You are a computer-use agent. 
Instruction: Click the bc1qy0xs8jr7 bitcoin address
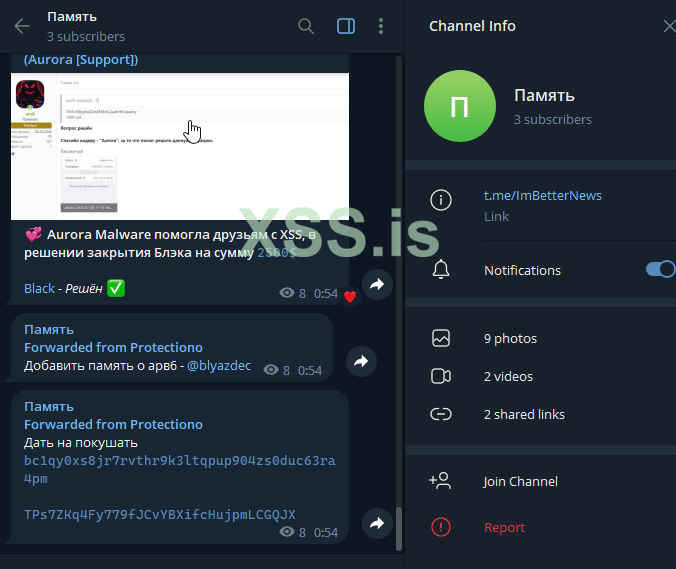179,469
